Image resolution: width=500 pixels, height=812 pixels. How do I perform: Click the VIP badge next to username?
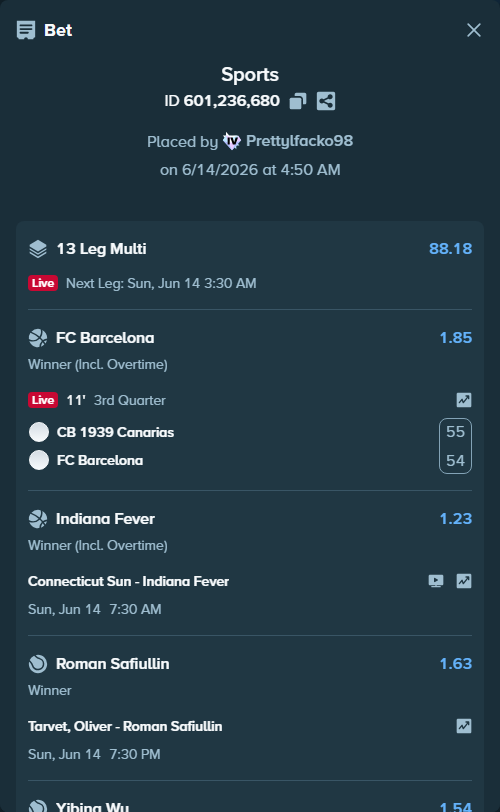click(x=231, y=141)
